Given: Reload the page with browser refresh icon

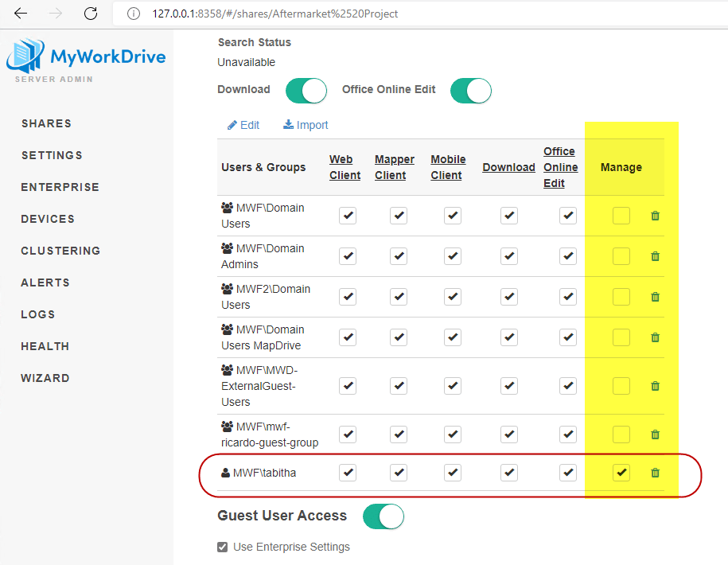Looking at the screenshot, I should coord(91,14).
